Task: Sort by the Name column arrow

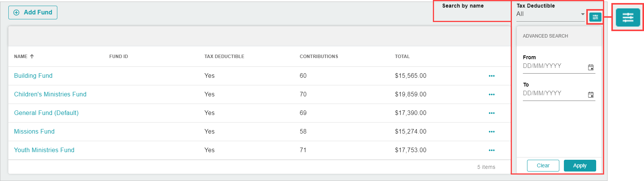Action: point(32,57)
